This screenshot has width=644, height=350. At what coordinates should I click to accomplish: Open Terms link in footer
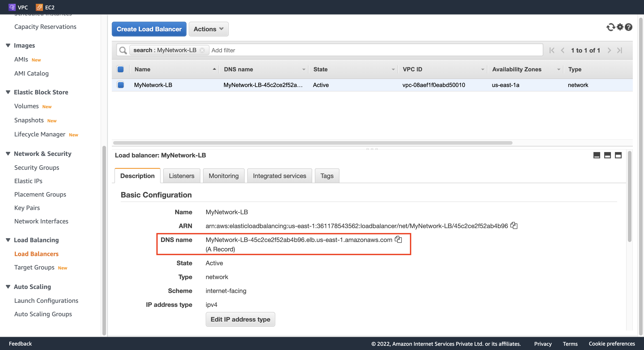(570, 344)
